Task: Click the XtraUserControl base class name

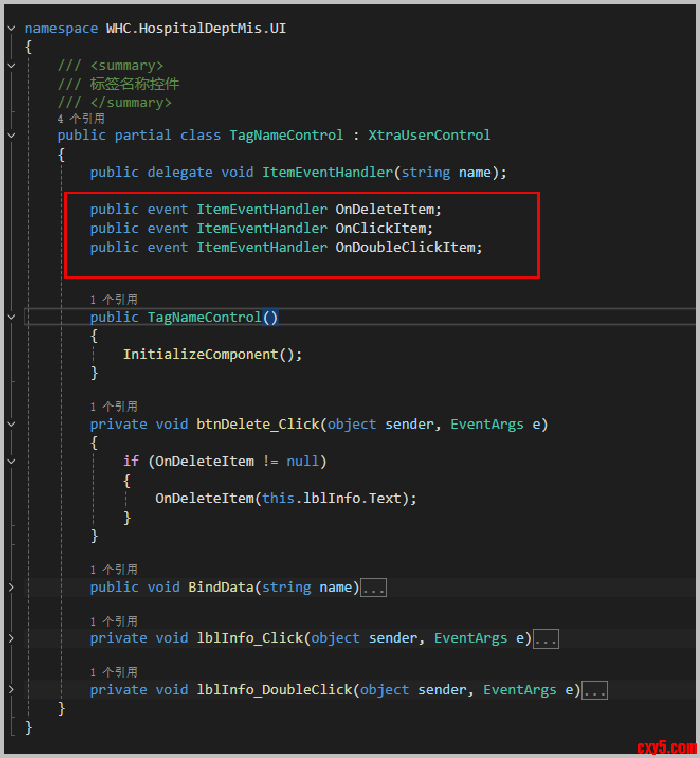Action: (x=429, y=136)
